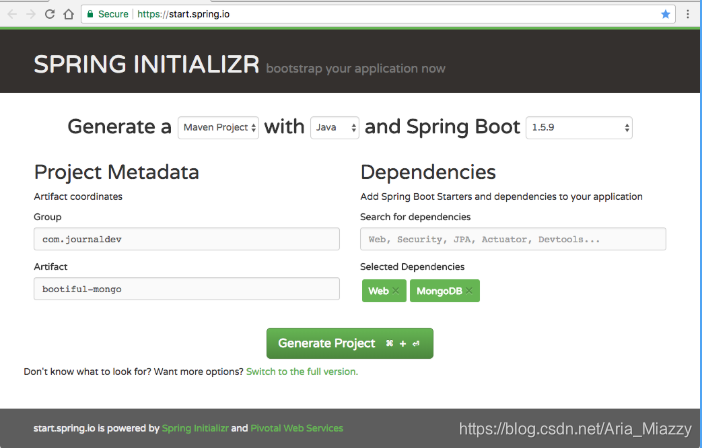Remove the Web dependency with its X

pyautogui.click(x=396, y=291)
